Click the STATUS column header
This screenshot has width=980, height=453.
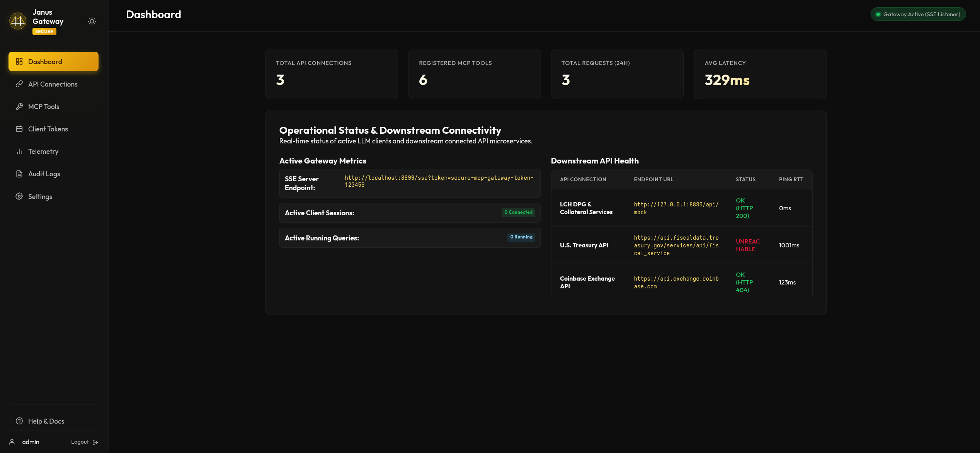coord(745,179)
